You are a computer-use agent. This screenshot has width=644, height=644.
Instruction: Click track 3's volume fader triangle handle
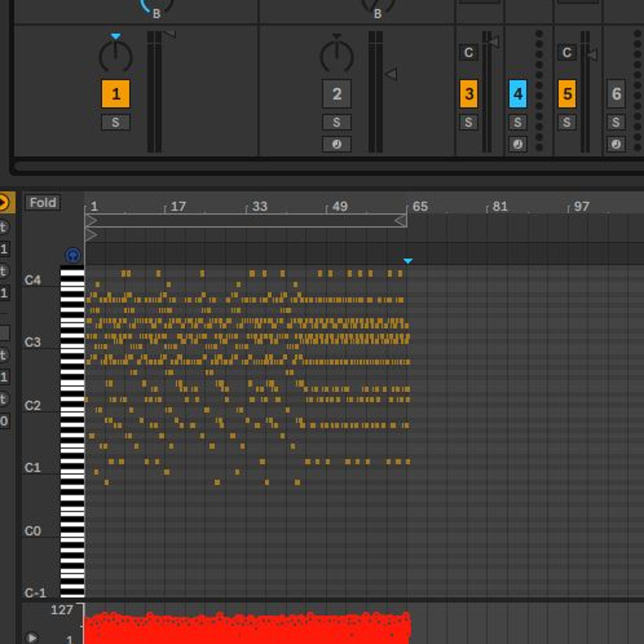tap(493, 42)
